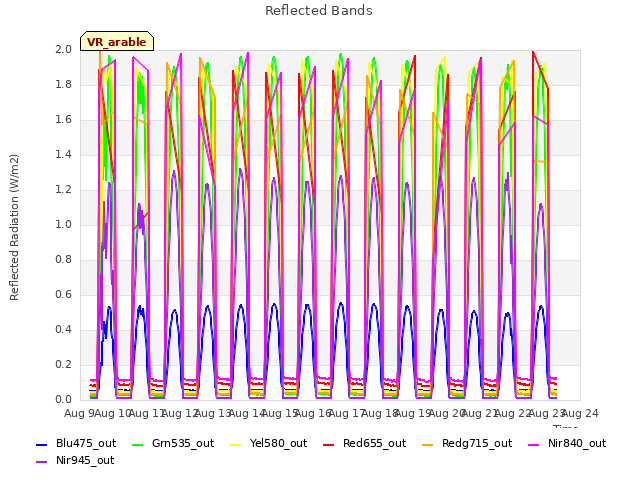The image size is (640, 480).
Task: Toggle the Redg715_out legend entry
Action: pyautogui.click(x=467, y=443)
